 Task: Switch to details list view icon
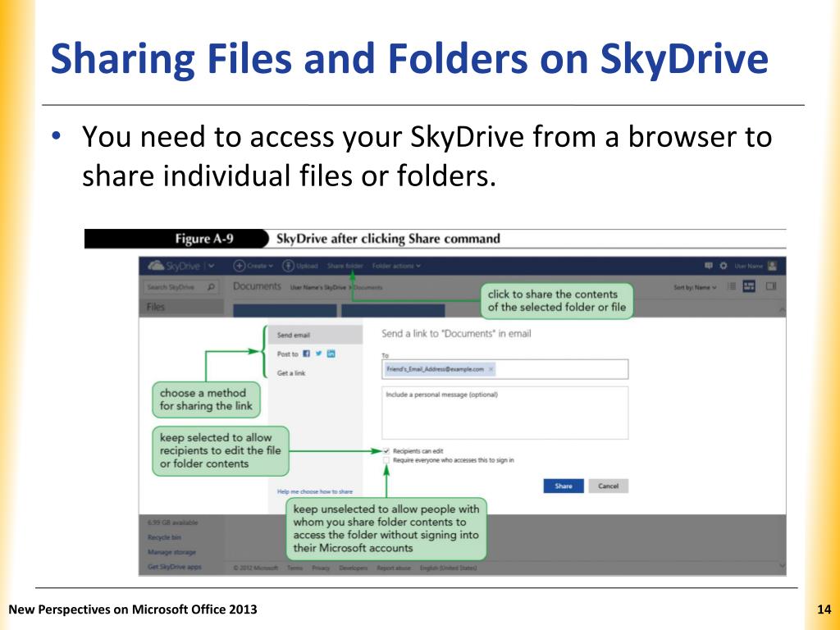coord(731,286)
